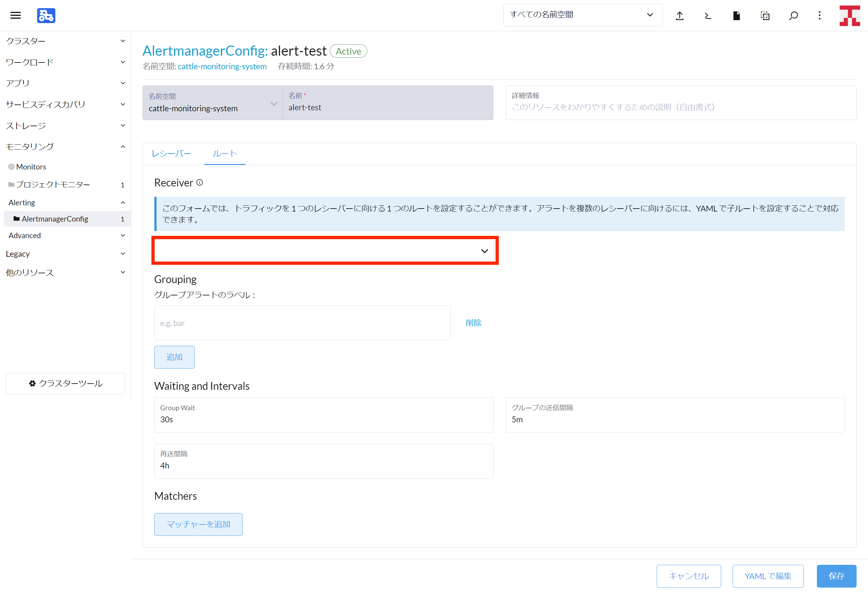868x598 pixels.
Task: Download the KubeConfig file icon
Action: tap(736, 15)
